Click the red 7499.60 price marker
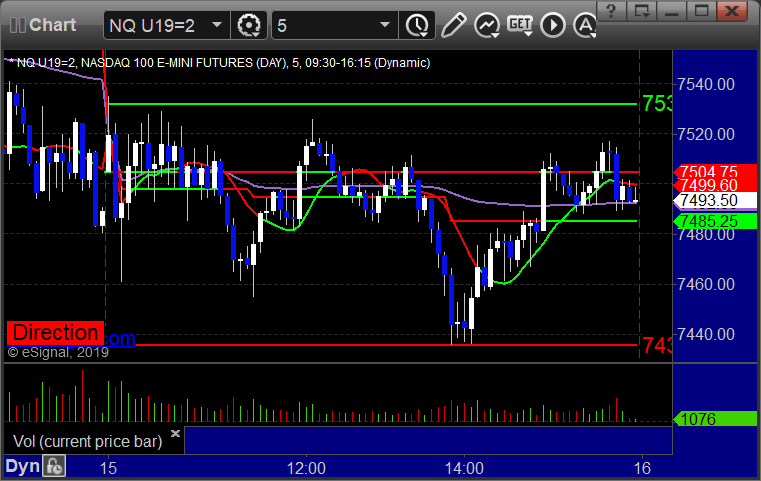The height and width of the screenshot is (481, 761). (x=715, y=185)
